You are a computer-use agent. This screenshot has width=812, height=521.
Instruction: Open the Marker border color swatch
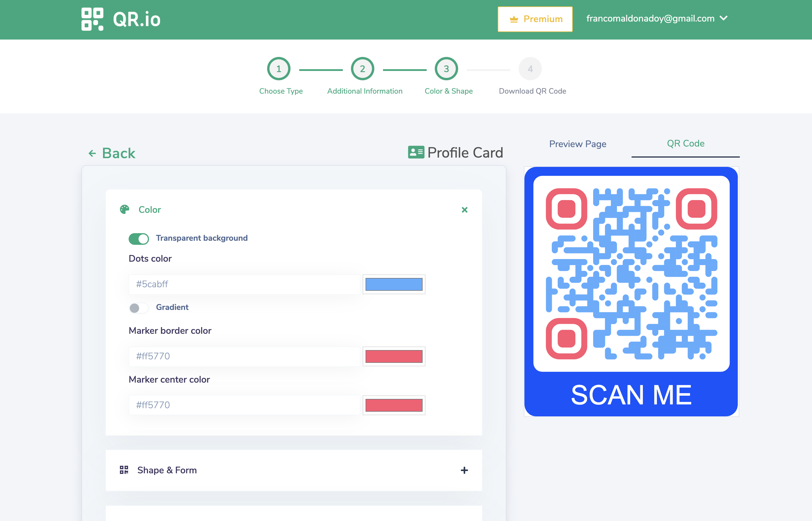tap(394, 356)
